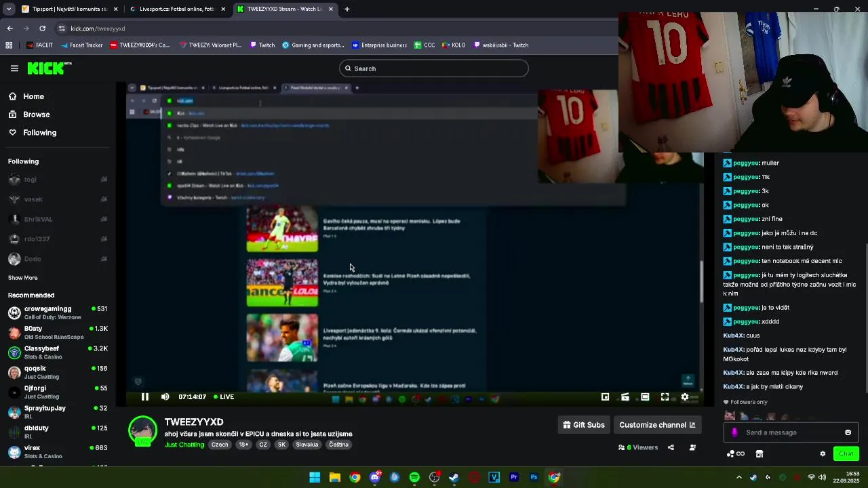This screenshot has width=868, height=488.
Task: Reload the current browser page
Action: pyautogui.click(x=42, y=28)
